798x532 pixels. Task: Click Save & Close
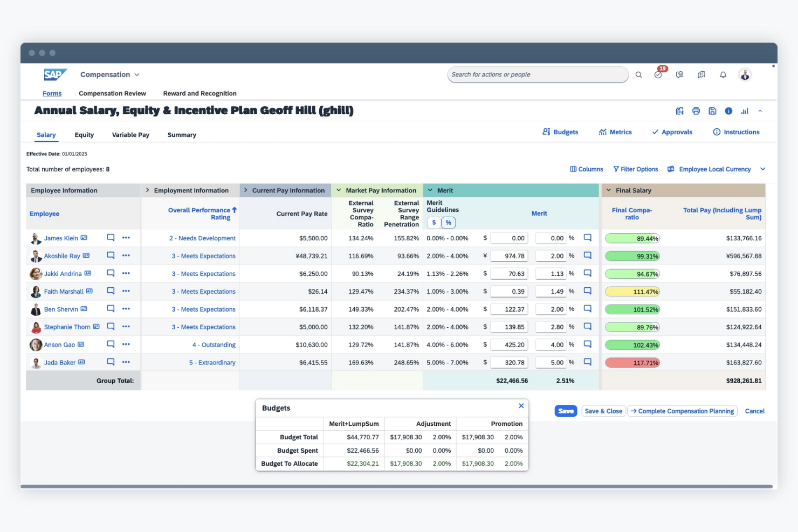603,411
